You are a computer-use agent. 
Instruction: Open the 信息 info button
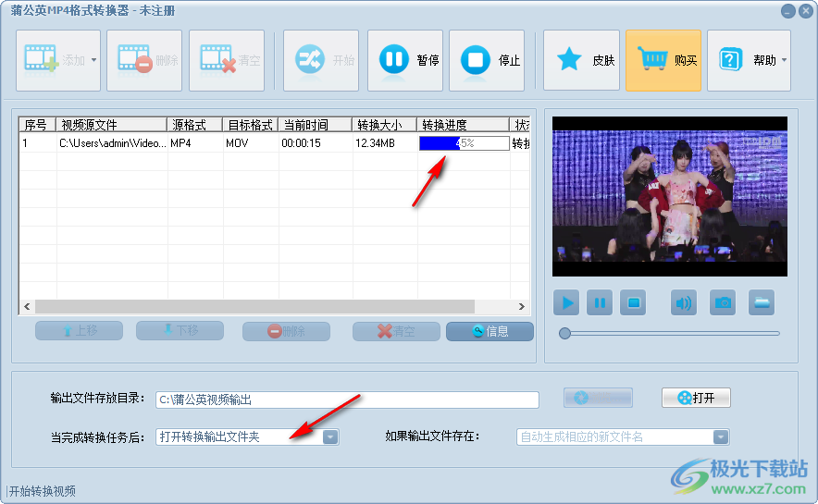click(x=490, y=331)
